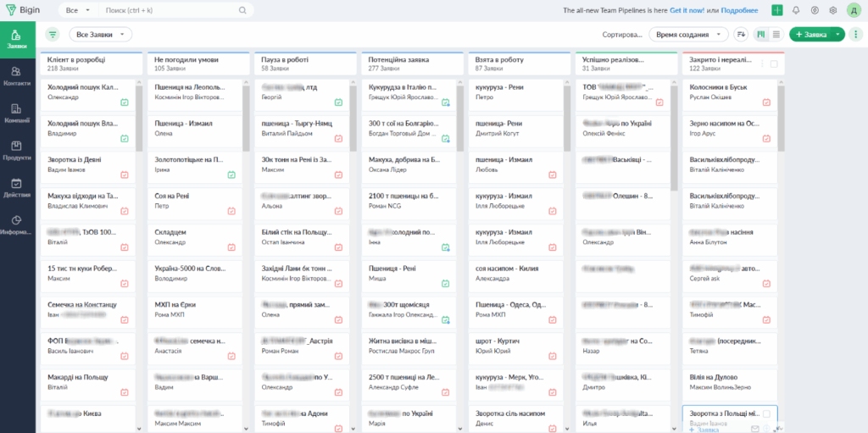Expand the Все Заявки view dropdown
Screen dimensions: 868x433
tap(100, 35)
